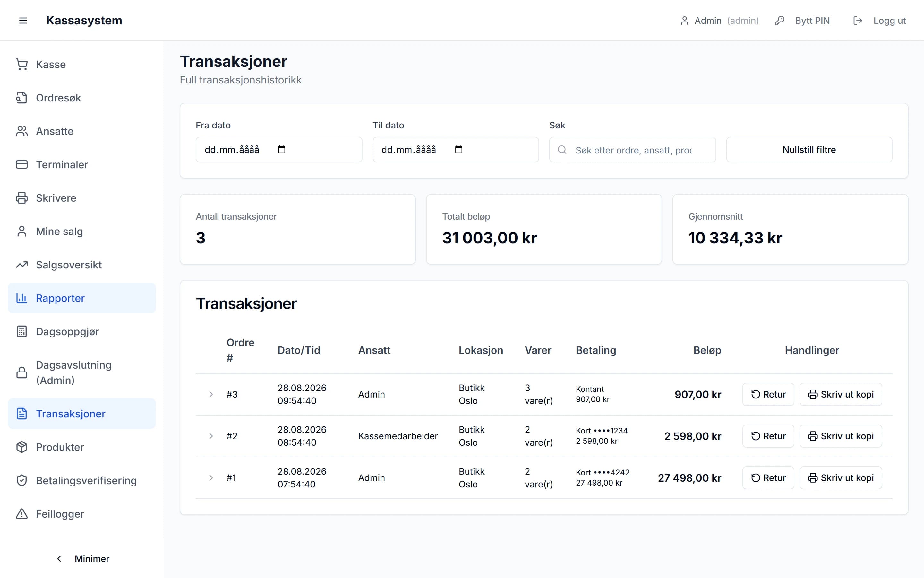This screenshot has height=578, width=924.
Task: Open Dagsoppgjør from sidebar
Action: [82, 331]
